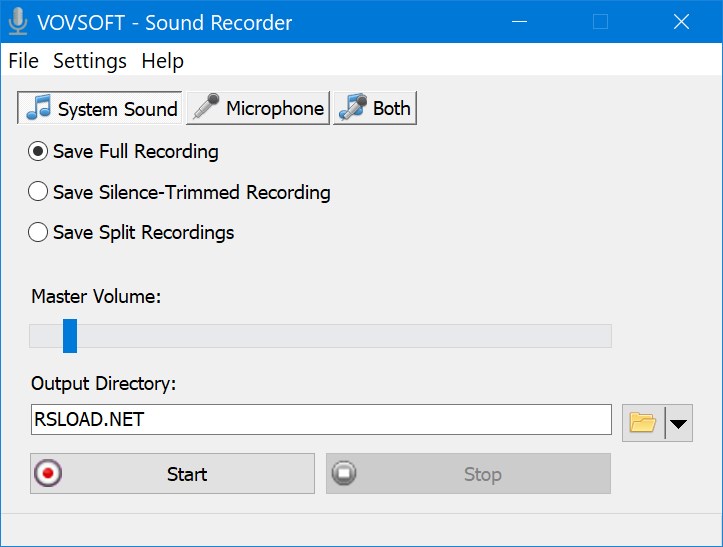Viewport: 723px width, 547px height.
Task: Open the Help menu
Action: click(x=162, y=61)
